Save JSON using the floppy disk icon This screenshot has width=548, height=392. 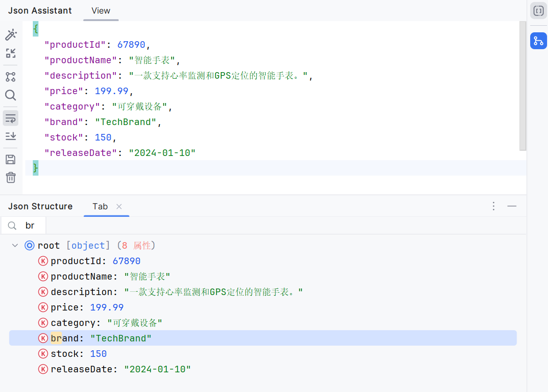click(x=11, y=159)
